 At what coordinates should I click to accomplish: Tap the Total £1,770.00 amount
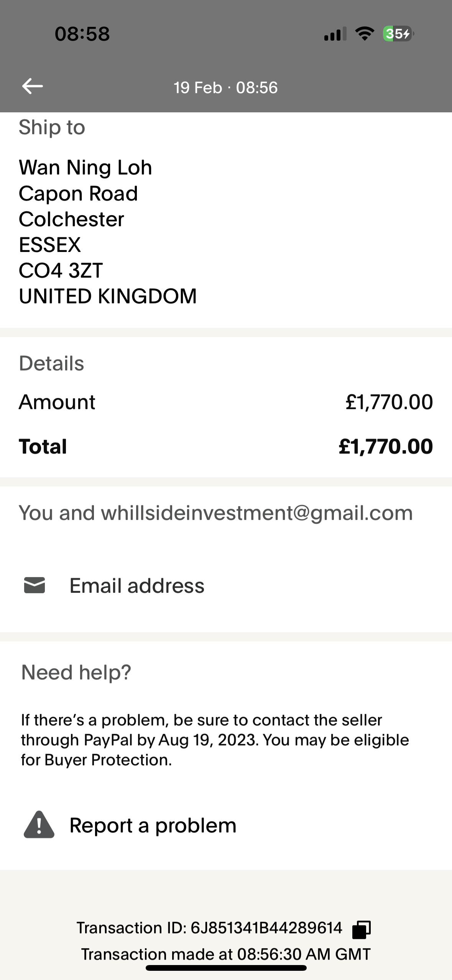coord(386,447)
